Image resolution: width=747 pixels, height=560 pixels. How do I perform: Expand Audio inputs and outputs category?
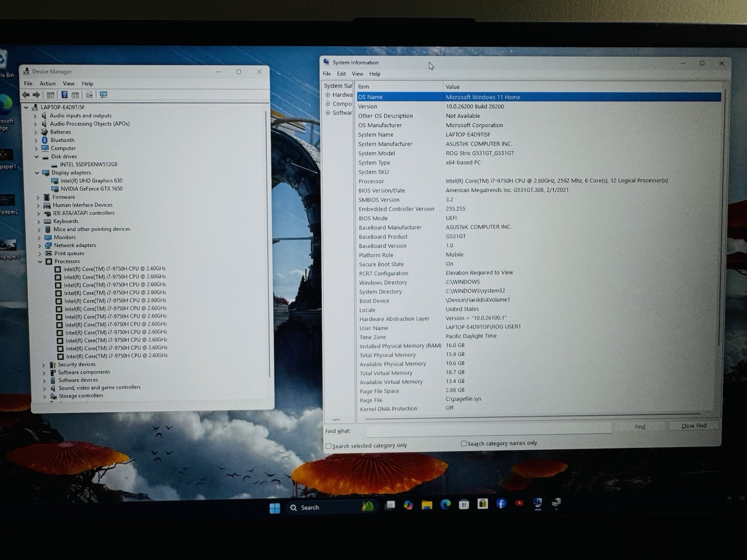point(35,116)
